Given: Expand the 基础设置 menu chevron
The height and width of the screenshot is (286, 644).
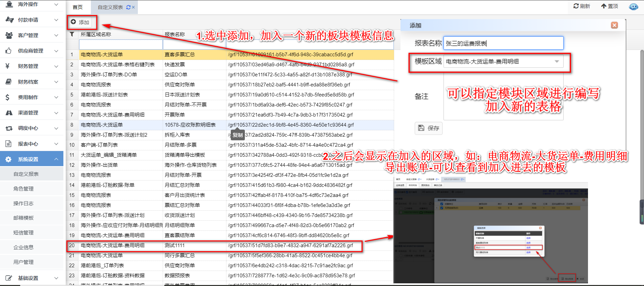Looking at the screenshot, I should pyautogui.click(x=56, y=278).
